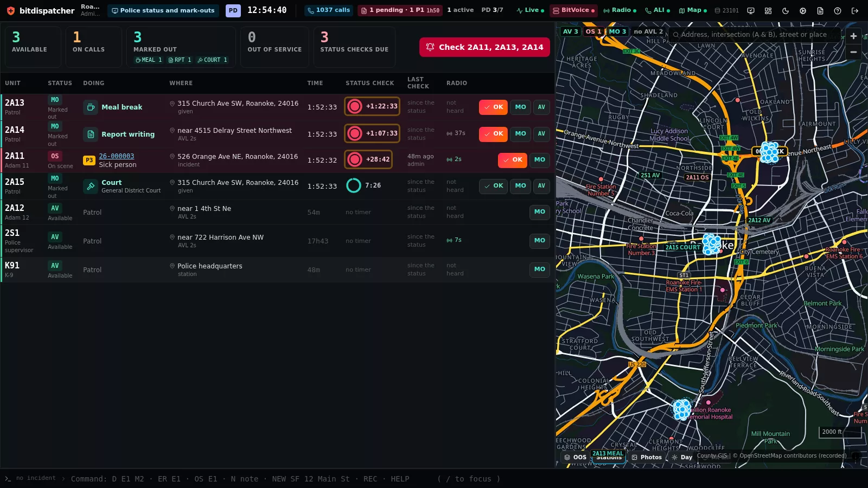
Task: Zoom in on the map
Action: (853, 36)
